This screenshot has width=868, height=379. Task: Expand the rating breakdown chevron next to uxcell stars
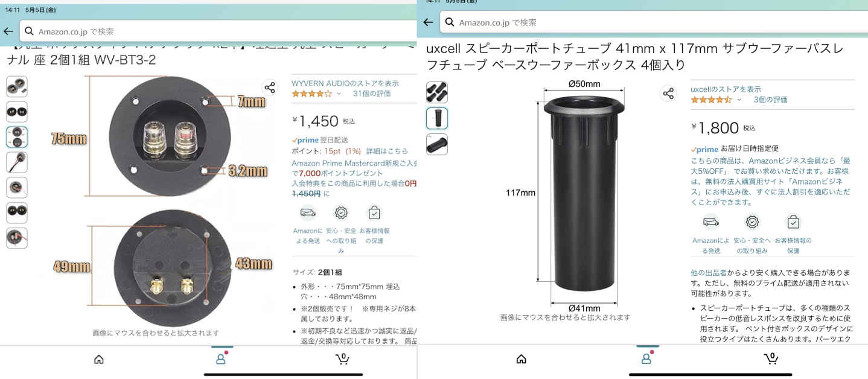(x=739, y=100)
